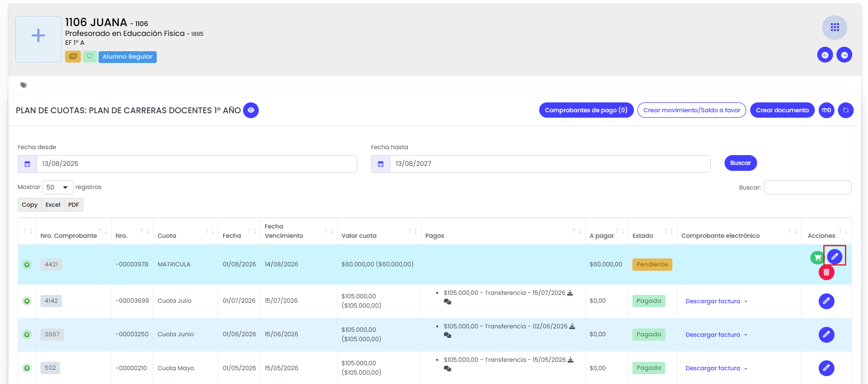This screenshot has height=384, width=868.
Task: Open calendar for Fecha desde
Action: [x=28, y=164]
